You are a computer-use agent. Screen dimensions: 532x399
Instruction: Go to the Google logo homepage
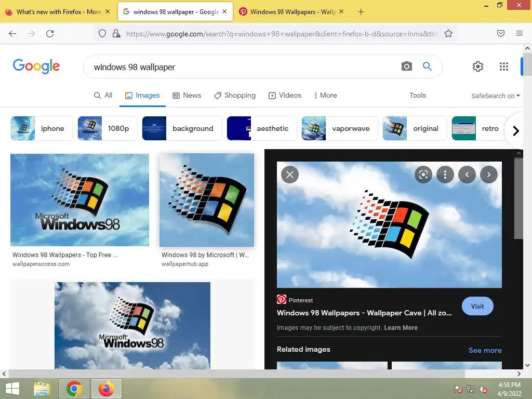(x=36, y=66)
